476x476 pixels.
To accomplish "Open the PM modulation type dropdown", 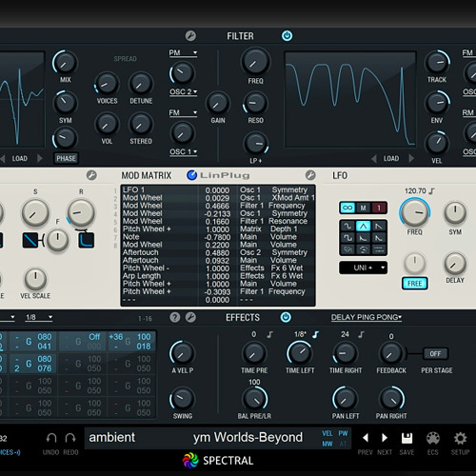I will pyautogui.click(x=183, y=52).
